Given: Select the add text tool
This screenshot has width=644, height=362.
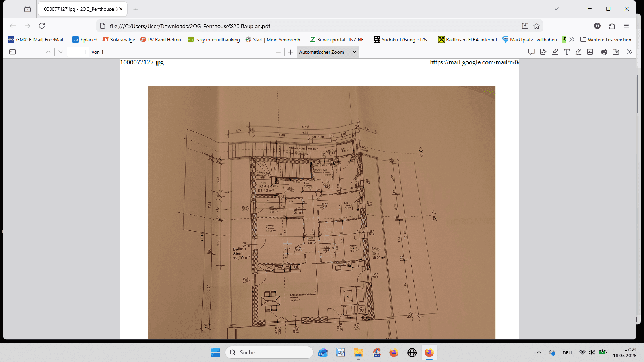Looking at the screenshot, I should [x=567, y=52].
